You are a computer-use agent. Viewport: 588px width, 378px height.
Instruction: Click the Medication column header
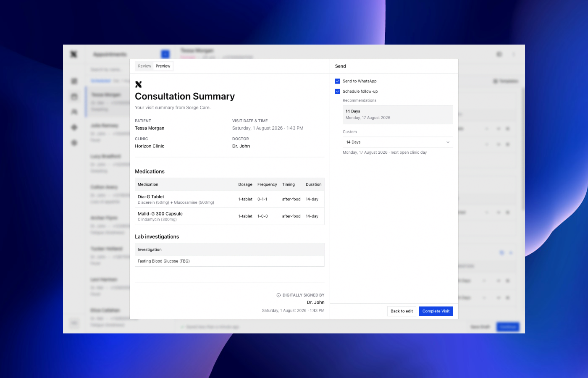coord(148,184)
